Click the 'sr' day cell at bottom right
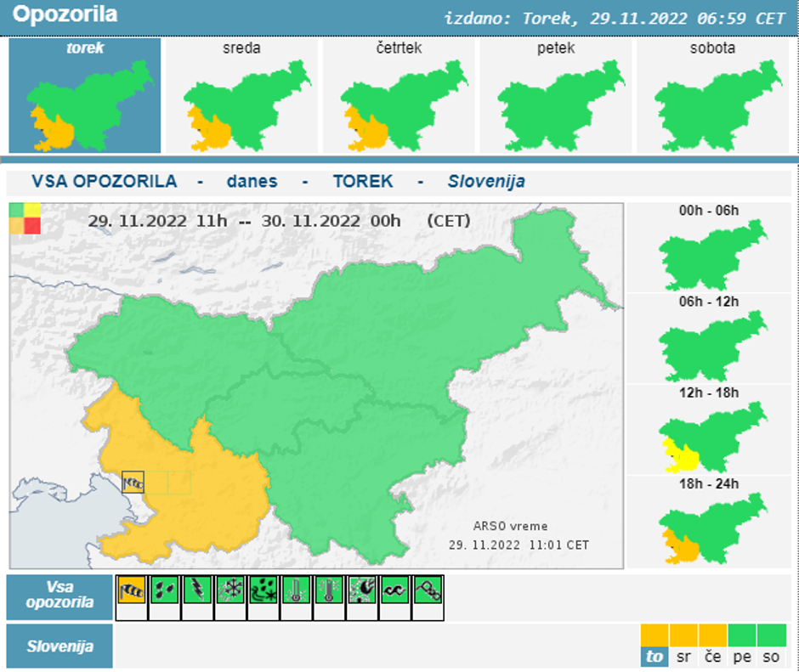Image resolution: width=799 pixels, height=672 pixels. 683,657
